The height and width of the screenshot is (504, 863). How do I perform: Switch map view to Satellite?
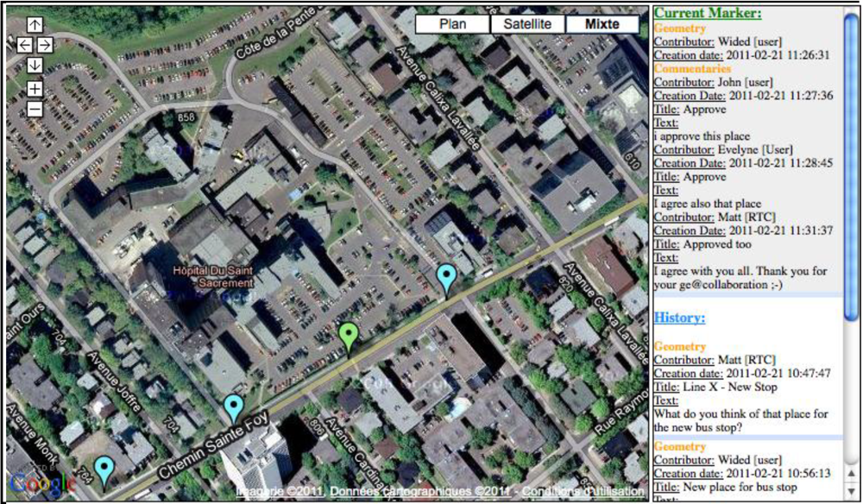527,24
